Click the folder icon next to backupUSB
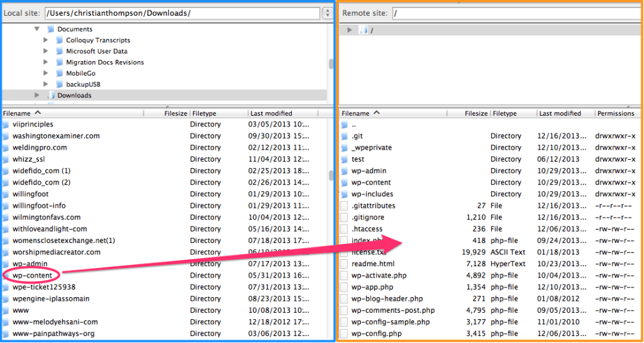Image resolution: width=644 pixels, height=343 pixels. [x=60, y=84]
